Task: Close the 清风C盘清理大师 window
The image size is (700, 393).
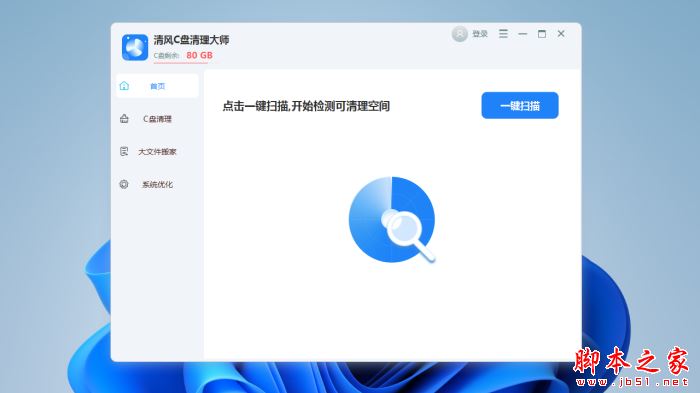Action: 561,34
